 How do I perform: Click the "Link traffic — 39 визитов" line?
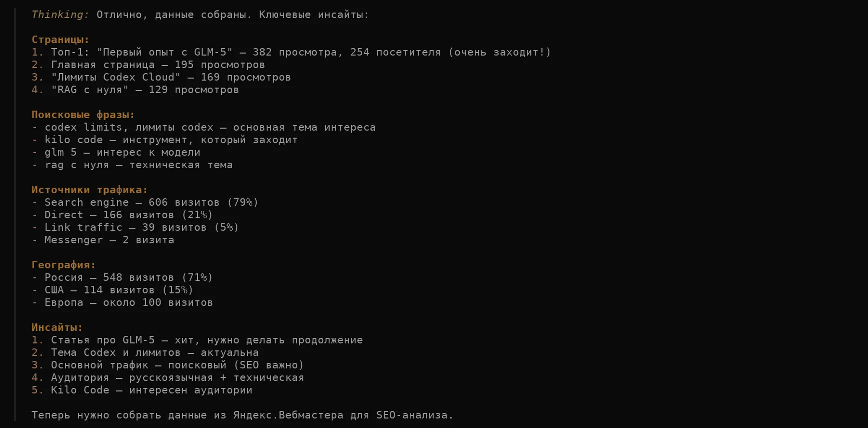141,227
